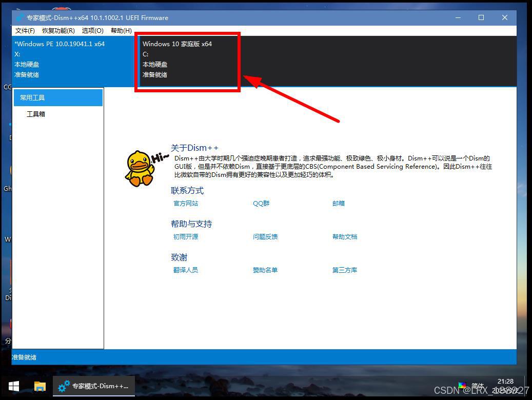Open the 官方网站 link
532x400 pixels.
(186, 203)
